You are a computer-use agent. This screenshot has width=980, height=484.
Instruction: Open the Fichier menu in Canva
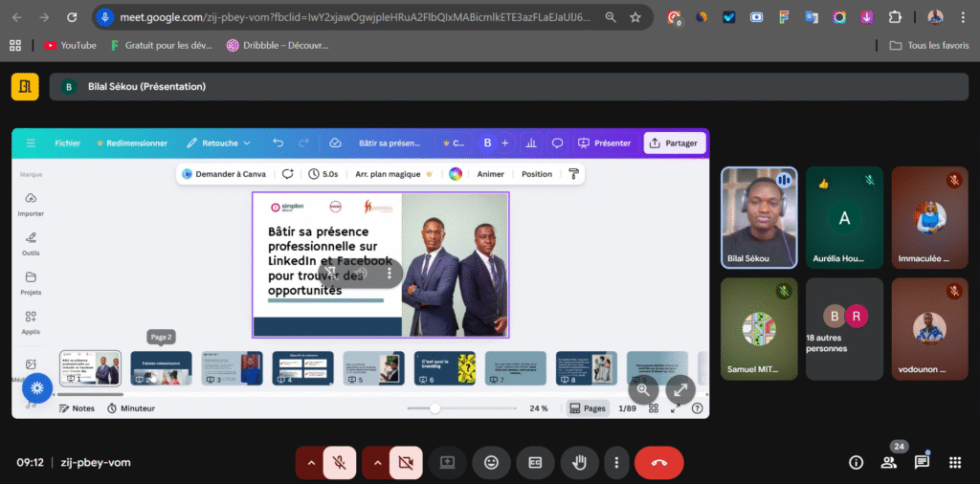[67, 143]
